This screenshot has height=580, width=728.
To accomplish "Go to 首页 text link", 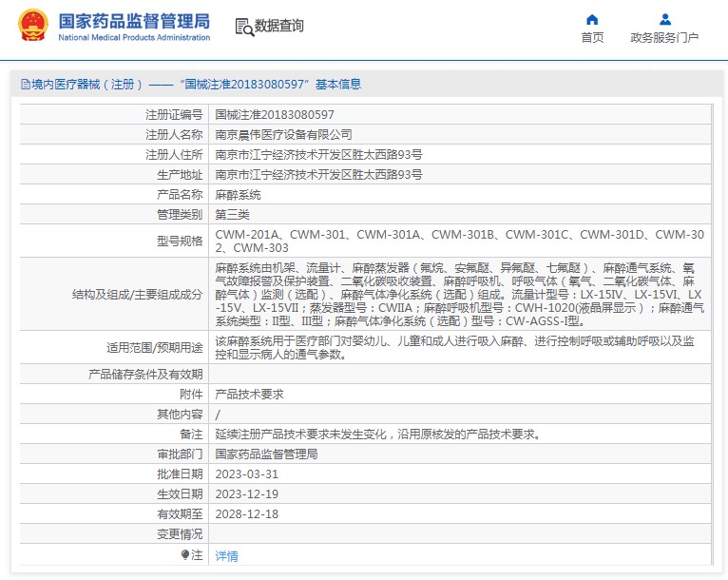I will pyautogui.click(x=592, y=38).
